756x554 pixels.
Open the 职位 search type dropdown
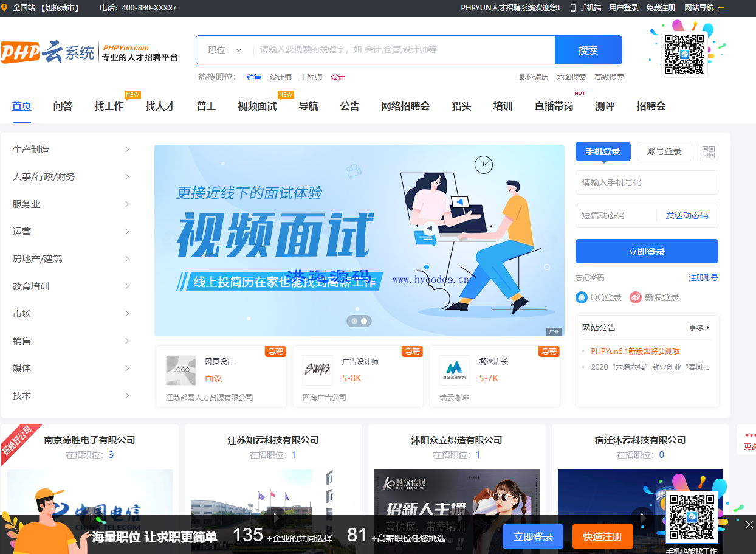click(x=225, y=50)
